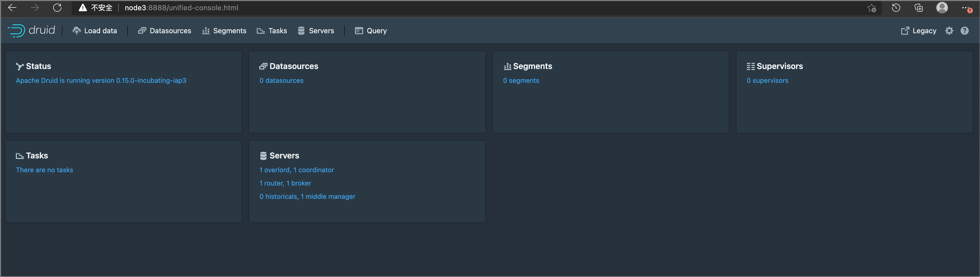Open browser history clock icon

tap(896, 8)
